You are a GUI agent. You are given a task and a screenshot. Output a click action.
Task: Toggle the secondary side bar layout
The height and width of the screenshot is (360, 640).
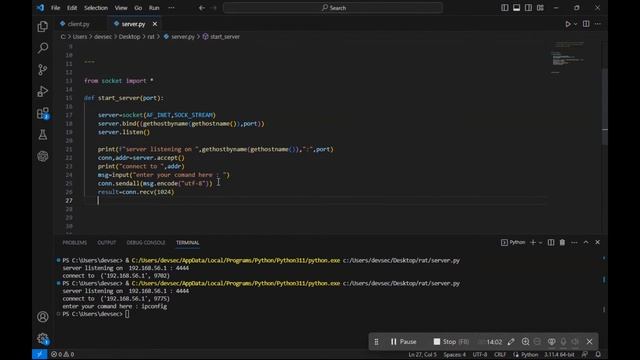coord(529,8)
